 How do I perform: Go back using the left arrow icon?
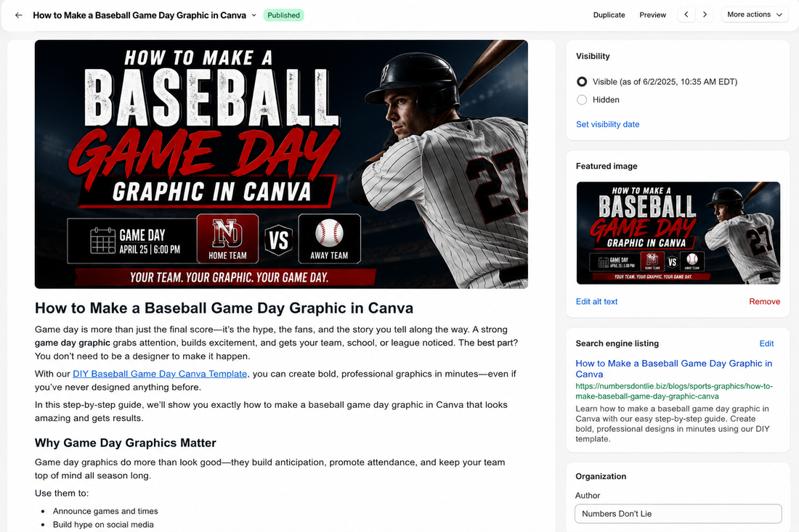[x=19, y=15]
